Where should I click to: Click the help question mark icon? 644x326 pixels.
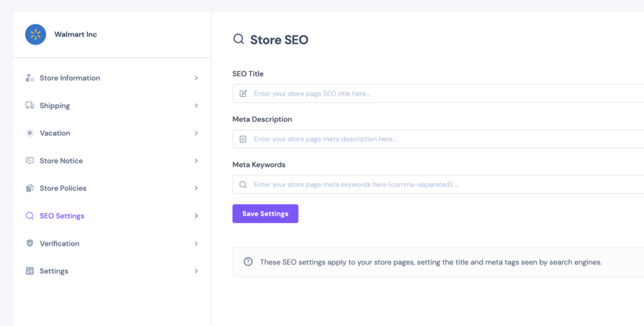(248, 262)
